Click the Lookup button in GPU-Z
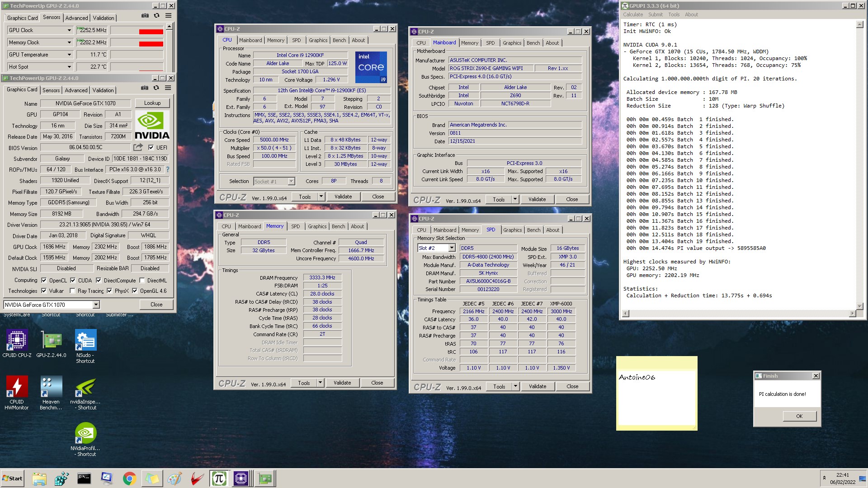Image resolution: width=868 pixels, height=488 pixels. [152, 103]
